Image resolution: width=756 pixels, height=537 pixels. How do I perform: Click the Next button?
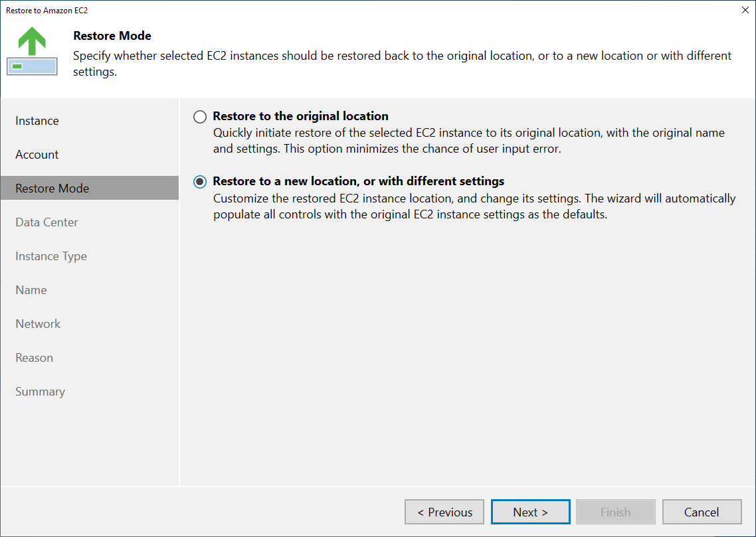click(x=530, y=512)
